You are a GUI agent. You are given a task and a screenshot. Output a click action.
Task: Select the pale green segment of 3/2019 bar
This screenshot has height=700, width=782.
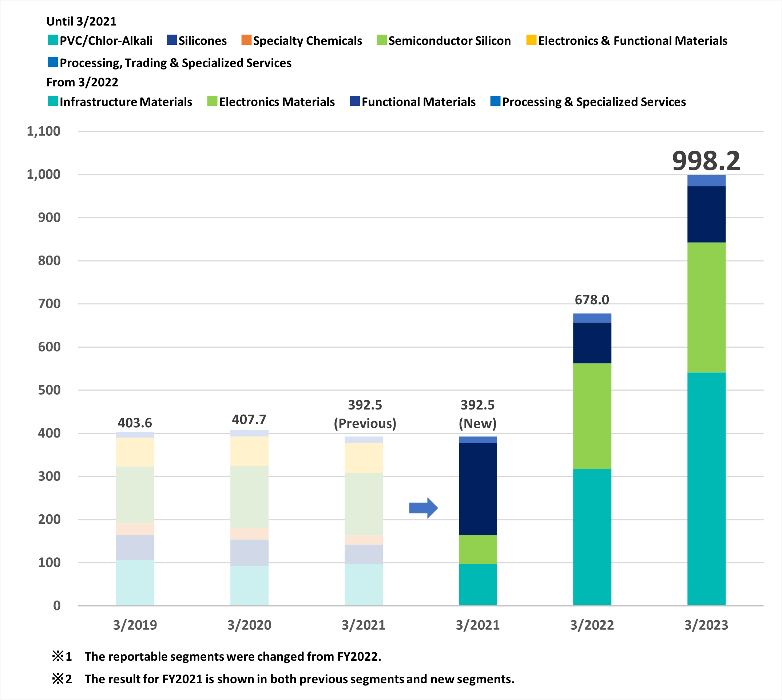click(x=135, y=495)
